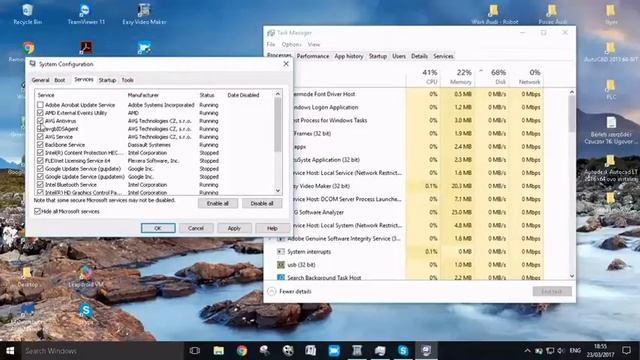Click the Windows Start button
This screenshot has height=360, width=640.
[10, 351]
